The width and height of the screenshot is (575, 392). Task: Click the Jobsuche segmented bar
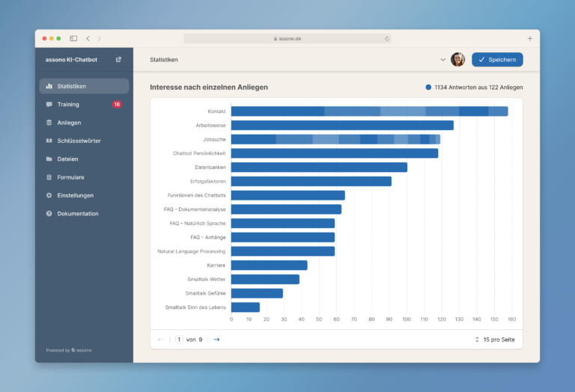[x=336, y=139]
